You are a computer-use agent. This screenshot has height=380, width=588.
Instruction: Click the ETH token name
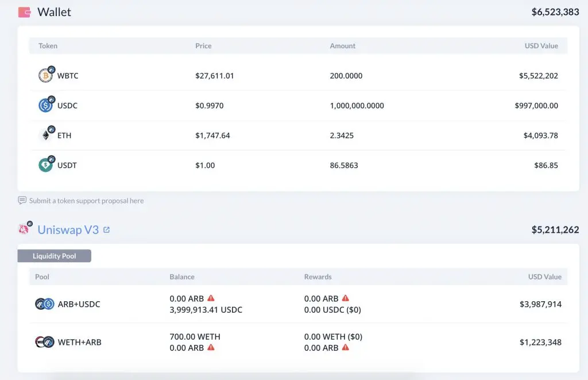64,135
